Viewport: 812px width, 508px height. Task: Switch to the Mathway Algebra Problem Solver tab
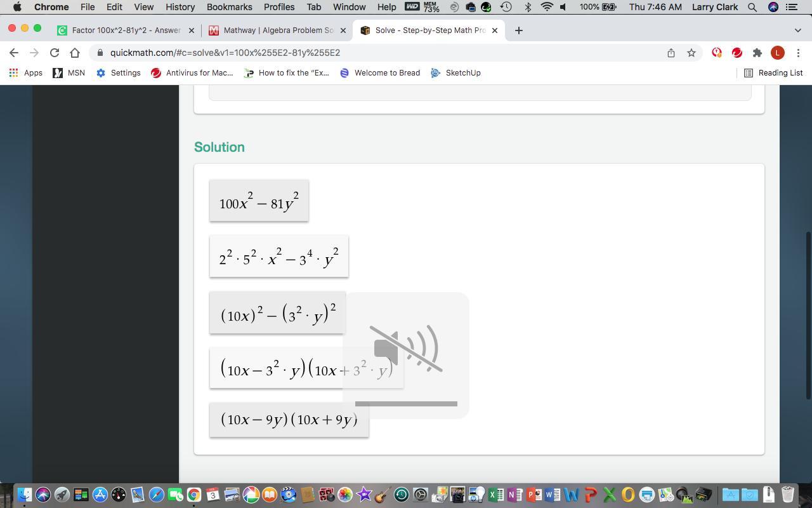coord(278,30)
